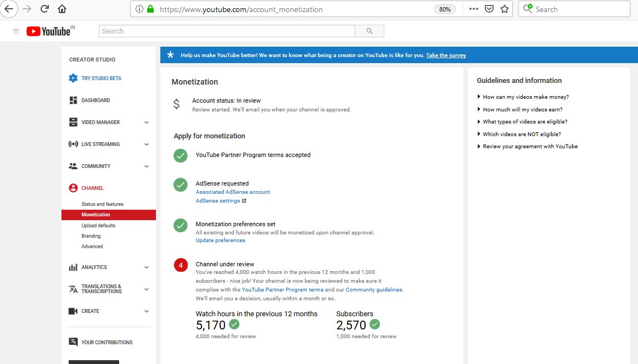
Task: Open Community in the sidebar
Action: [x=90, y=166]
